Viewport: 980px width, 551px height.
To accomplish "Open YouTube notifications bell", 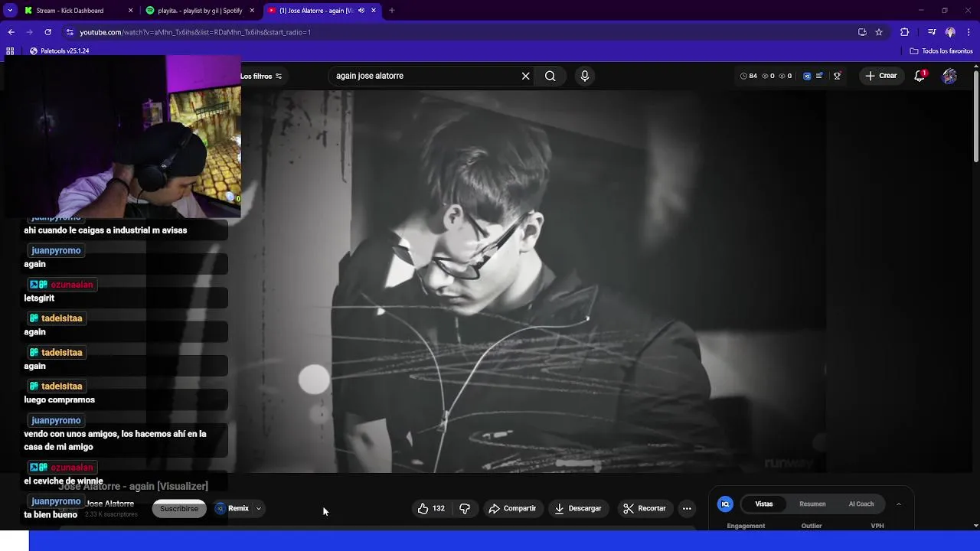I will (920, 76).
